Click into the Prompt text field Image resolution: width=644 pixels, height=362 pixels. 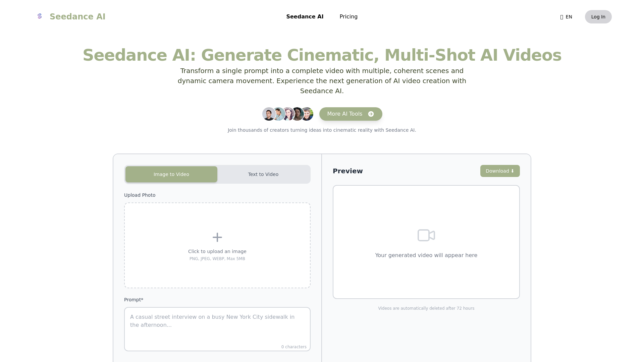217,329
